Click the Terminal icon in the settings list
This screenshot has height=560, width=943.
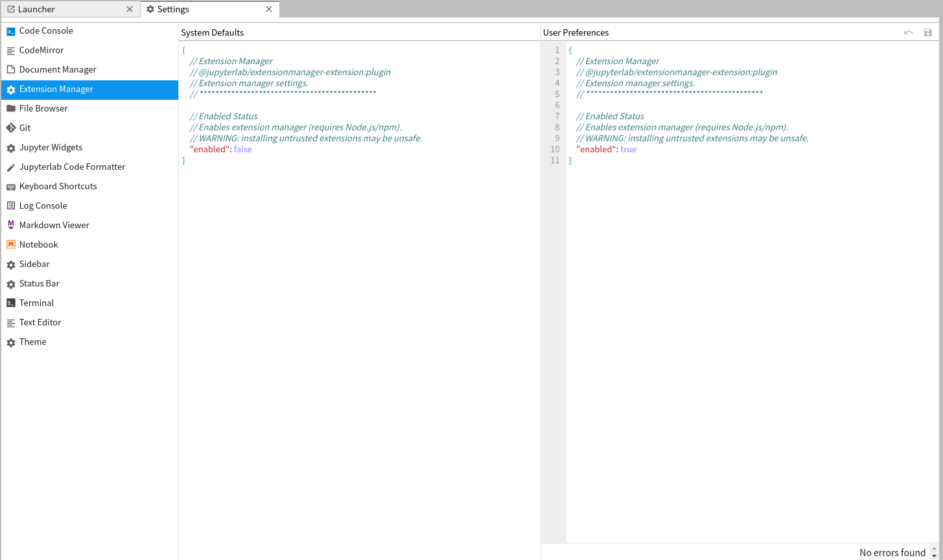pyautogui.click(x=11, y=303)
